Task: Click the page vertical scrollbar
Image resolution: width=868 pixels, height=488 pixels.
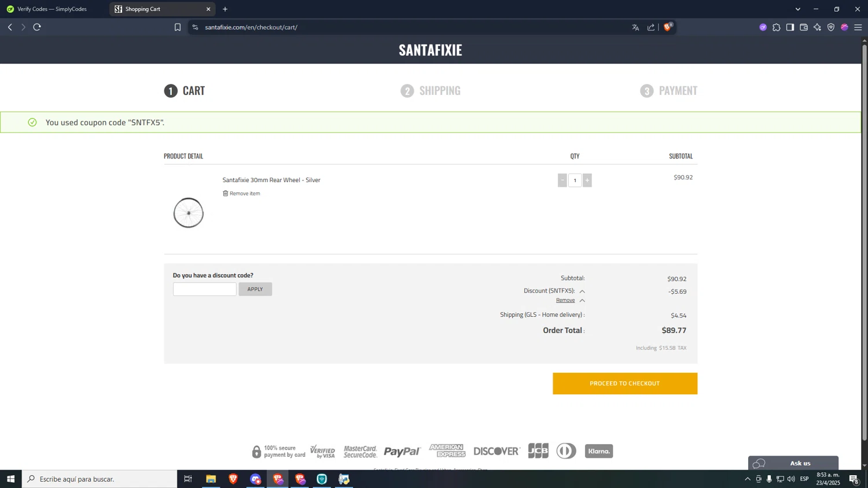Action: point(865,243)
